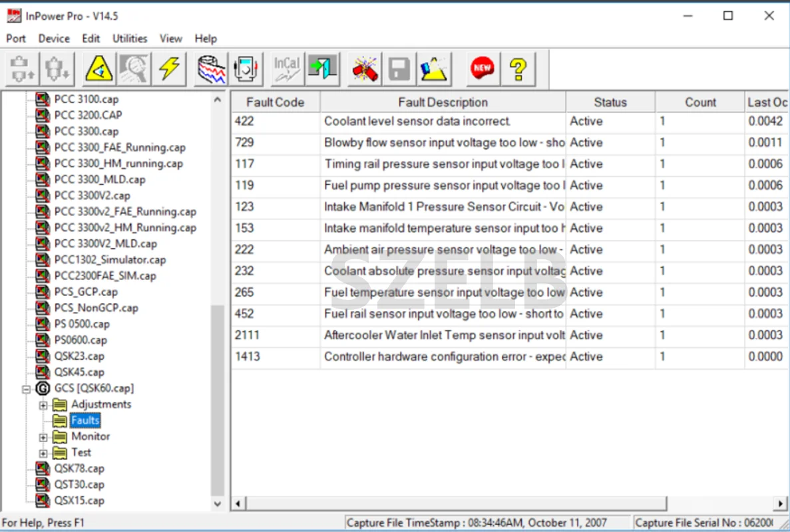Screen dimensions: 790x532
Task: Sort by Fault Code column header
Action: pos(275,102)
